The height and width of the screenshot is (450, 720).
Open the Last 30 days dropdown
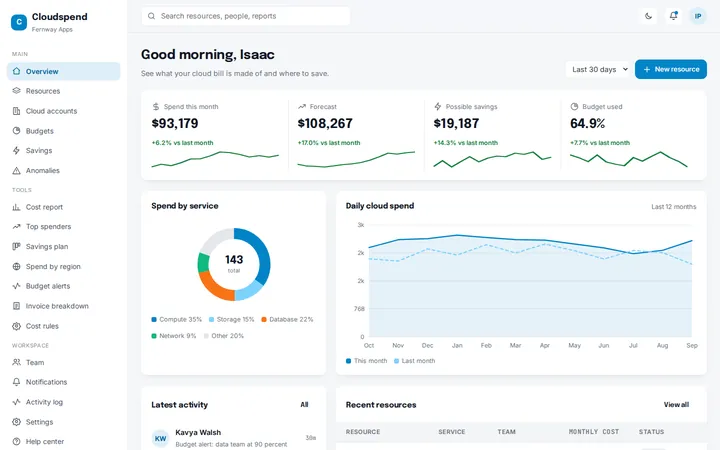(598, 69)
